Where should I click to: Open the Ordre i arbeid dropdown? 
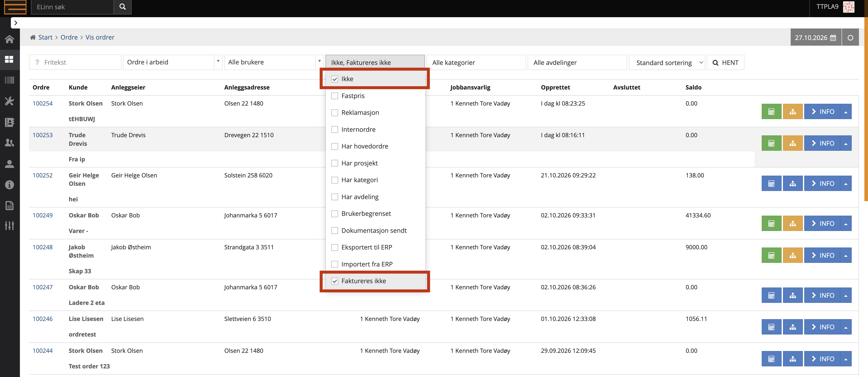pyautogui.click(x=173, y=62)
